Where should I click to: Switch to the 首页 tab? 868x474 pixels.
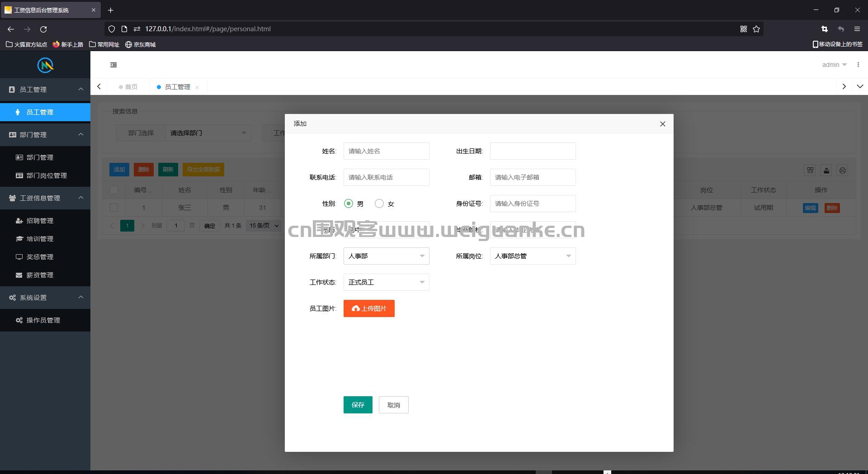click(x=128, y=87)
